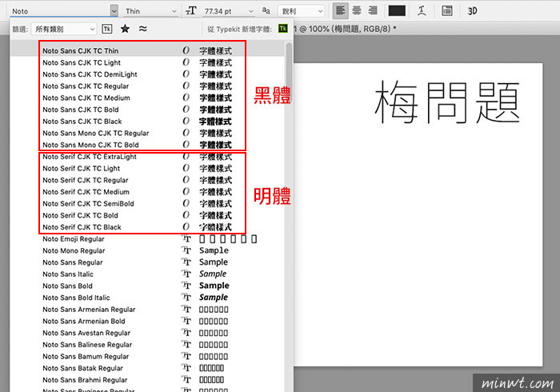Open the text color swatch
Screen dimensions: 560x392
tap(397, 10)
